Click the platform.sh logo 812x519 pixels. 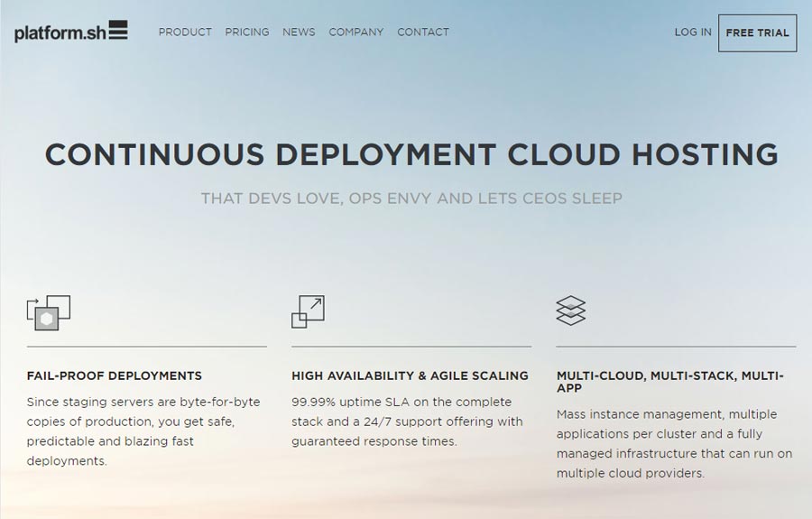[x=71, y=32]
